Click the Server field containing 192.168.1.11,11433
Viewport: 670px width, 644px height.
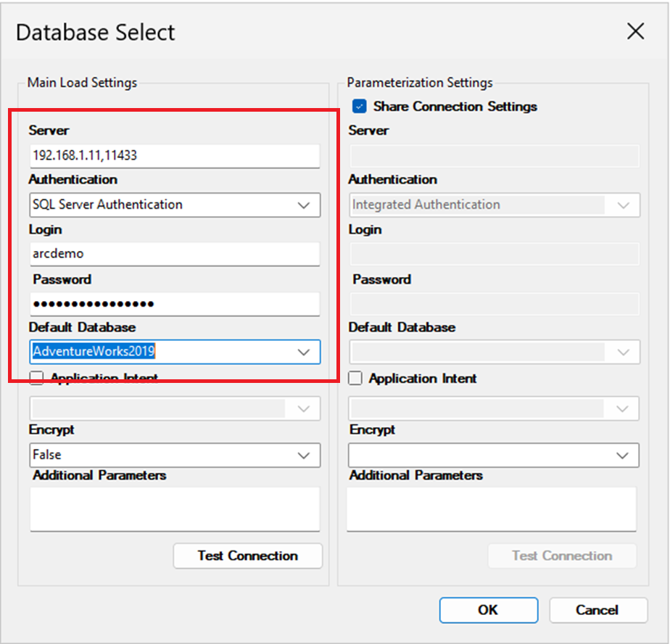(x=175, y=155)
